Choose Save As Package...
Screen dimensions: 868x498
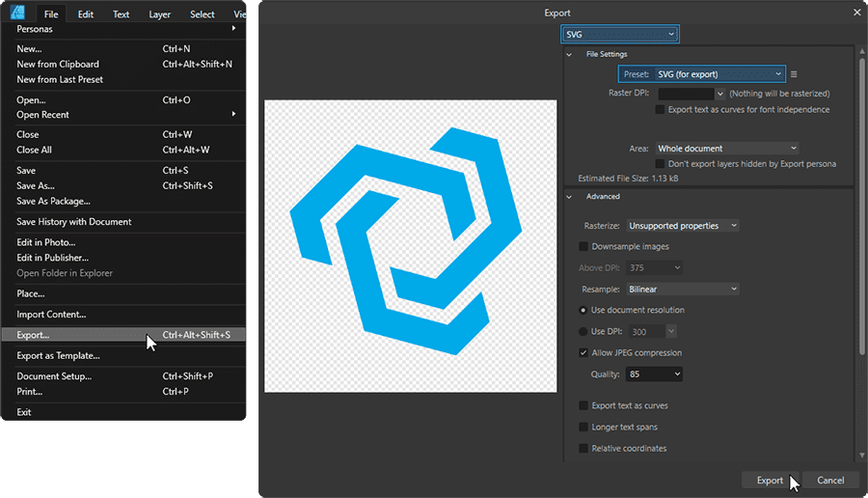pyautogui.click(x=123, y=202)
